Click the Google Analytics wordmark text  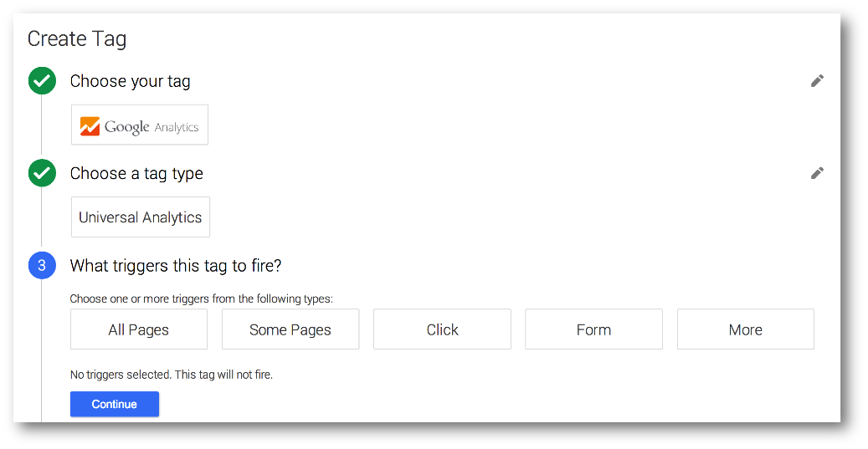[x=152, y=127]
